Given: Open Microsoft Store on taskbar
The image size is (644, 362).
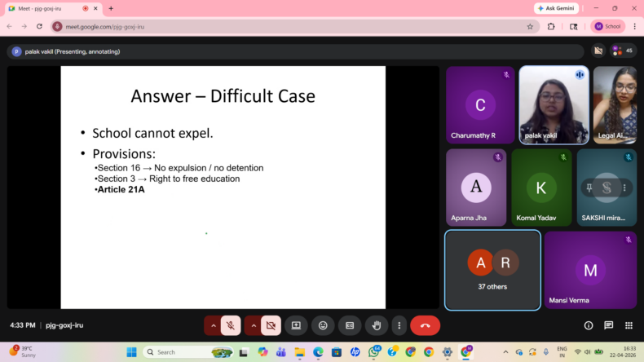Looking at the screenshot, I should [x=337, y=352].
